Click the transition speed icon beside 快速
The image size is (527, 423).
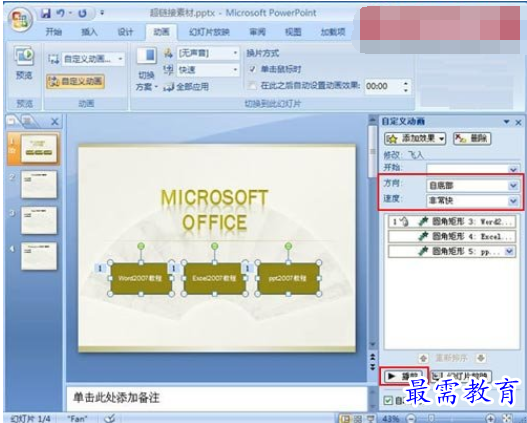[x=168, y=70]
